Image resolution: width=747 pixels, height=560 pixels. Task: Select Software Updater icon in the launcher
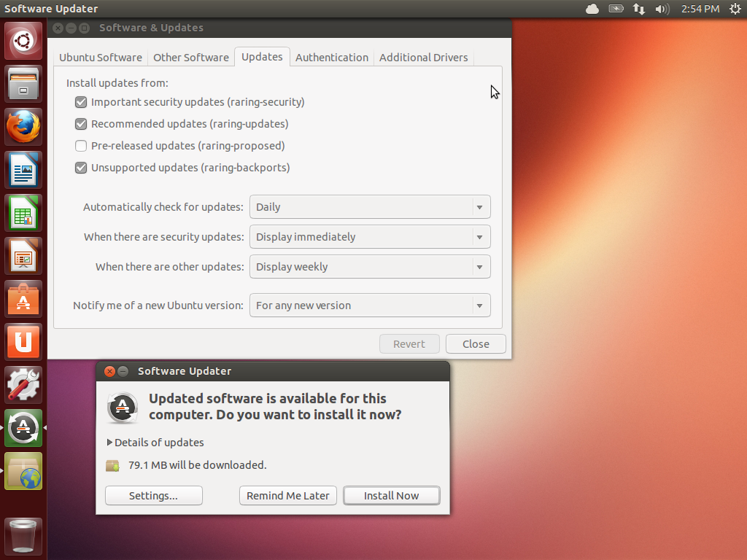[23, 428]
